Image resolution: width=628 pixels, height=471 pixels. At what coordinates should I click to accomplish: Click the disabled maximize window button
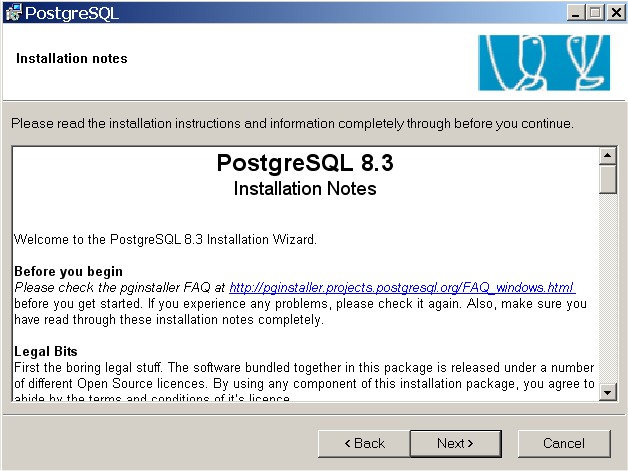coord(595,13)
